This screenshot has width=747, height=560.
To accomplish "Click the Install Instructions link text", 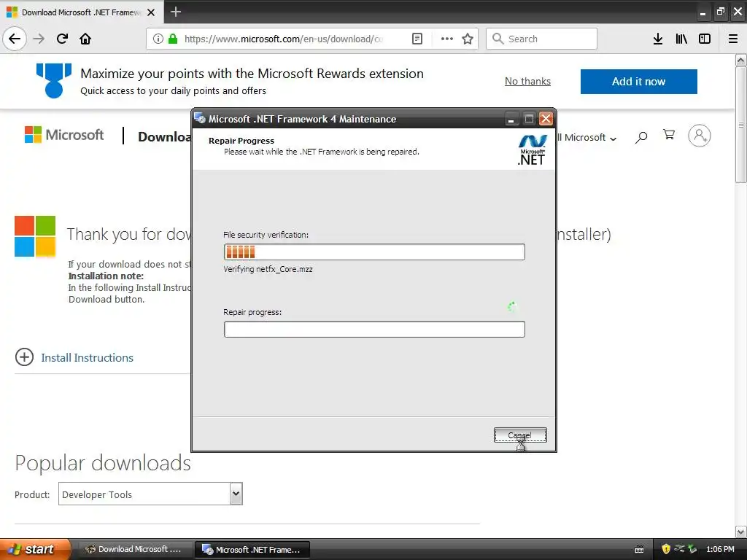I will [88, 357].
